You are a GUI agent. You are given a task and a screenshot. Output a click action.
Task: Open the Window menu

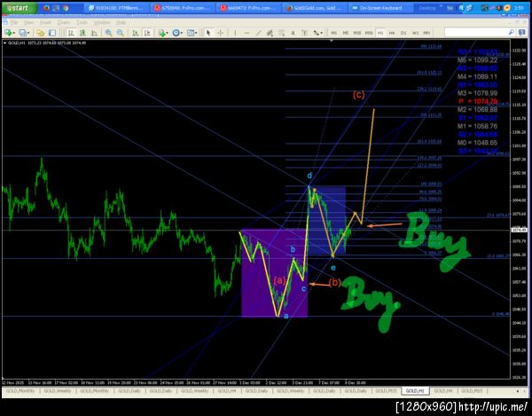click(x=102, y=22)
